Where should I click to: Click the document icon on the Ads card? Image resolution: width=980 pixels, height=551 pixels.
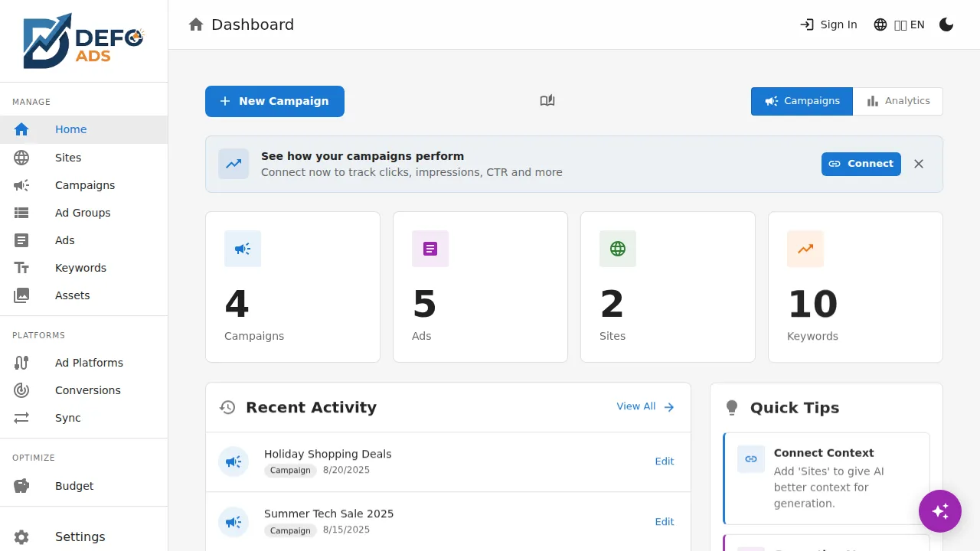(430, 249)
